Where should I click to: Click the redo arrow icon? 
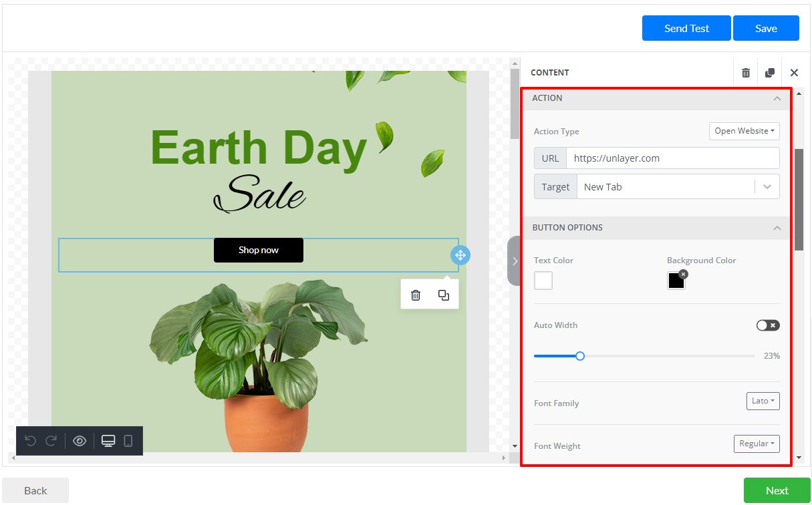coord(51,441)
